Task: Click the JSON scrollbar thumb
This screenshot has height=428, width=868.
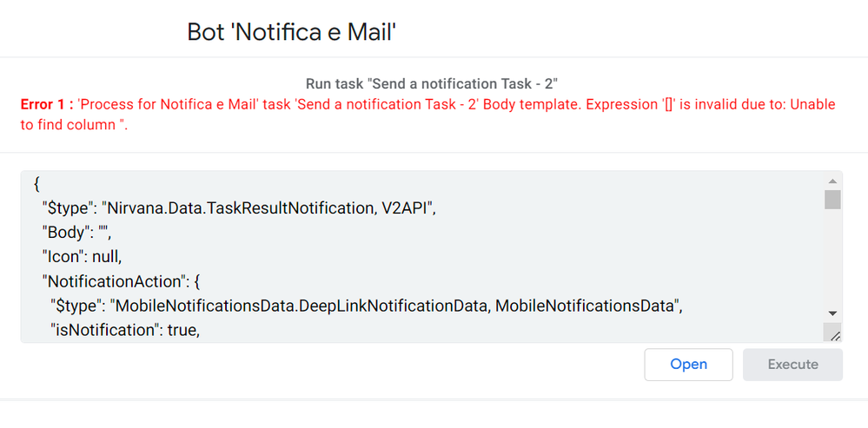Action: pos(832,200)
